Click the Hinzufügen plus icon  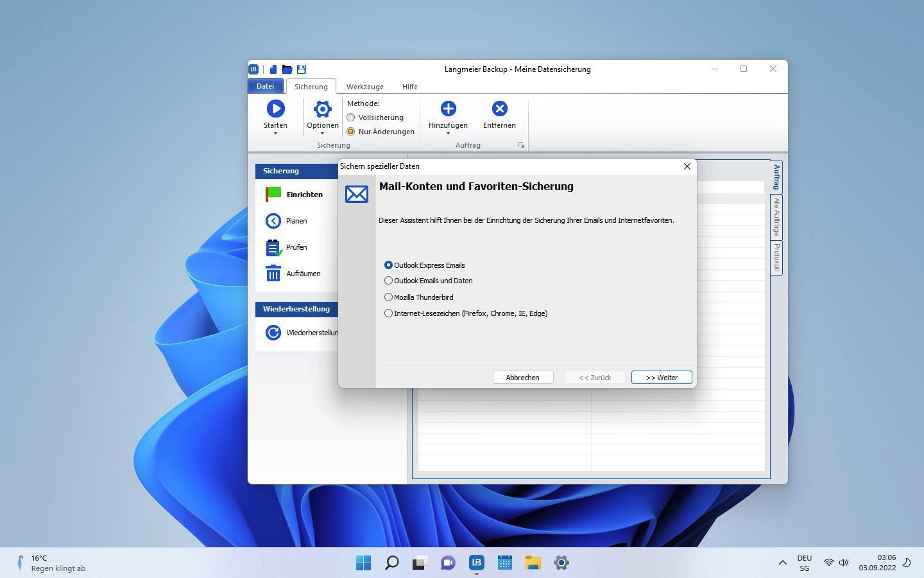(x=448, y=109)
